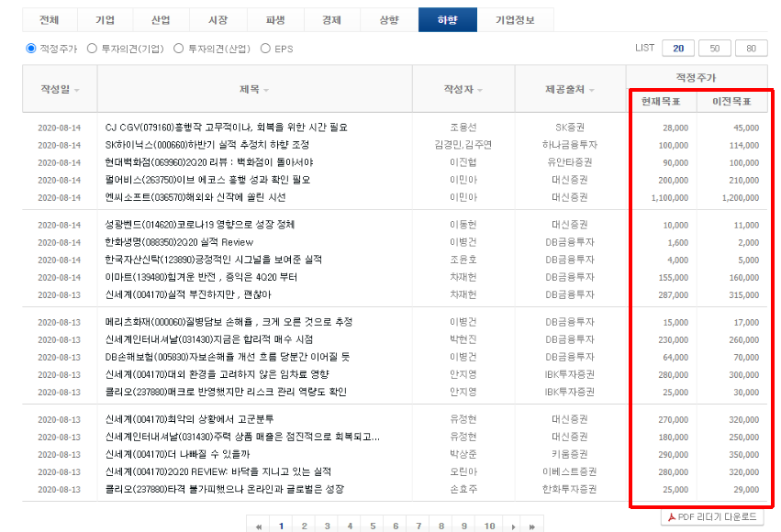781x532 pixels.
Task: Select the 투자의견(산업) radio option
Action: point(178,49)
